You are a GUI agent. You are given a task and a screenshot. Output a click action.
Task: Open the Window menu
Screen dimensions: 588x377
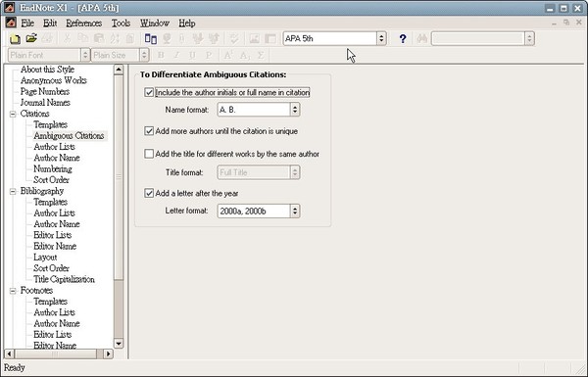[155, 23]
